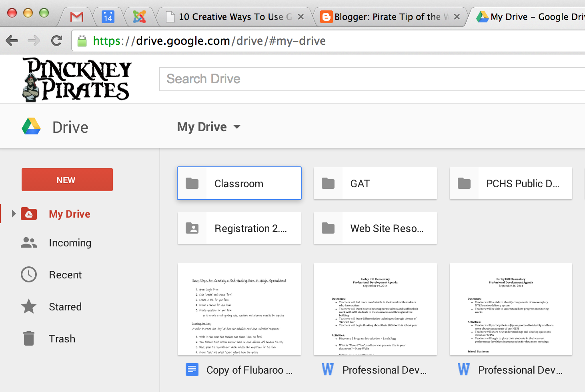Viewport: 585px width, 392px height.
Task: Reload the page with the refresh icon
Action: pos(56,40)
